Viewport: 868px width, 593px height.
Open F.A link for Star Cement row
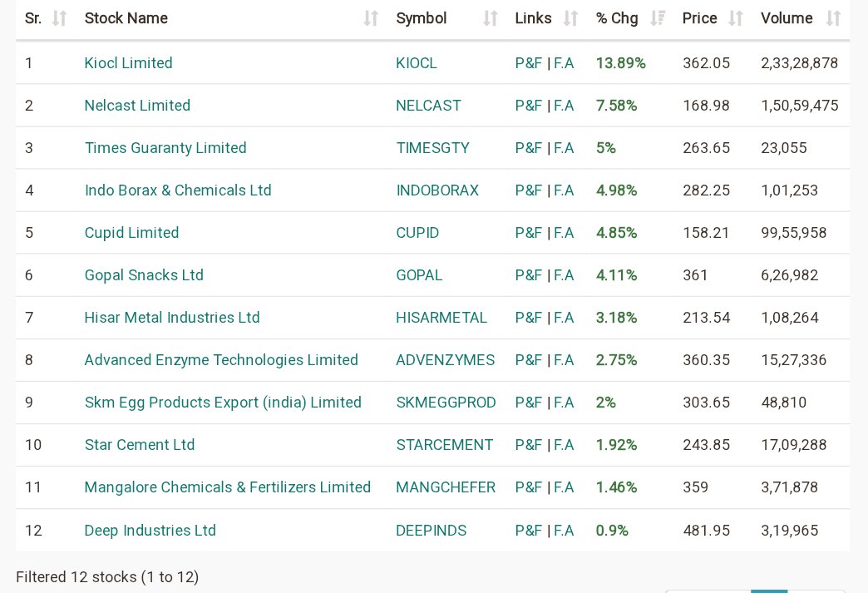pos(564,445)
